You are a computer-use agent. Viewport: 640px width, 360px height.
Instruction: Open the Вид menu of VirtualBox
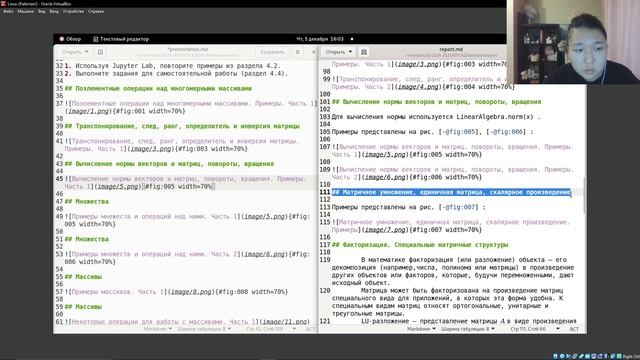pos(42,11)
